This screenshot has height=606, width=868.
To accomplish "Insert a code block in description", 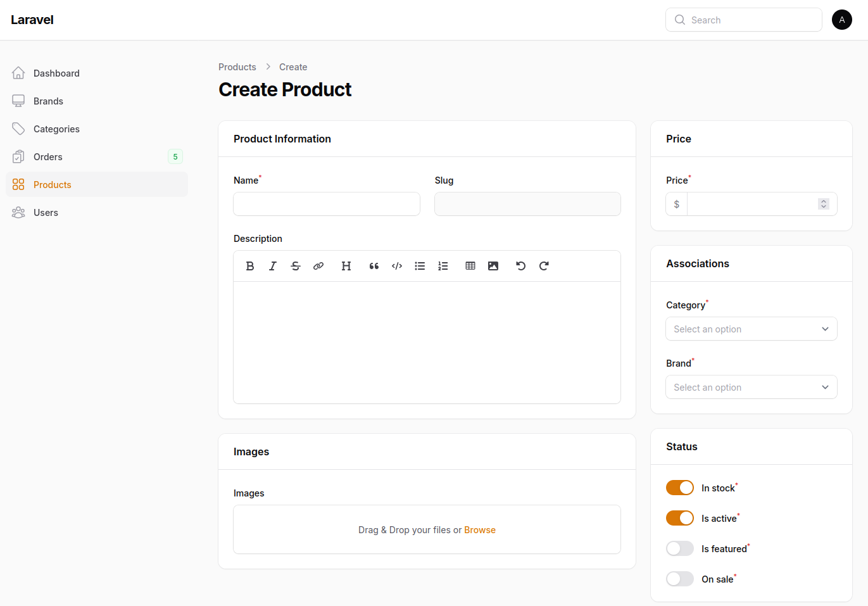I will pos(397,266).
